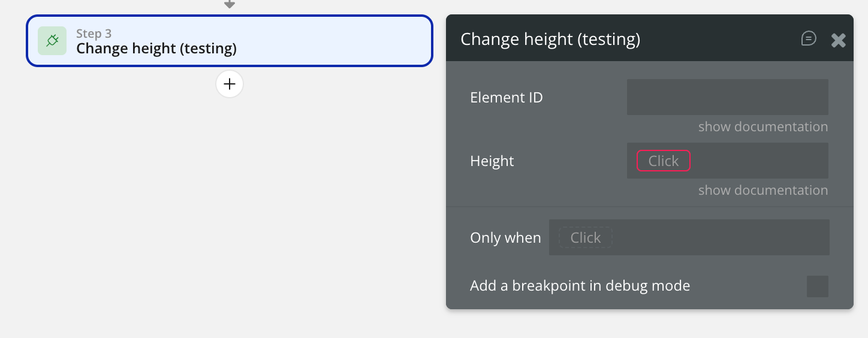Add a new step with the plus button

tap(230, 84)
